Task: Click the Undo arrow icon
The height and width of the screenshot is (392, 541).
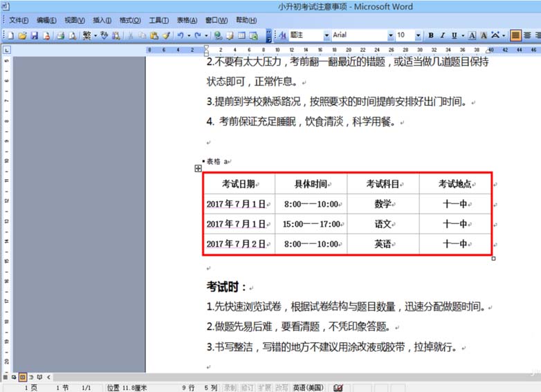Action: (x=181, y=35)
